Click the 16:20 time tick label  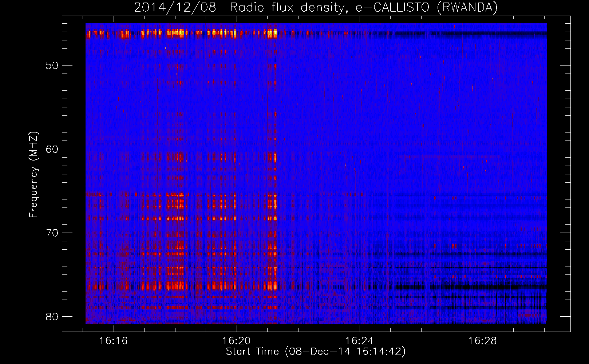click(237, 341)
